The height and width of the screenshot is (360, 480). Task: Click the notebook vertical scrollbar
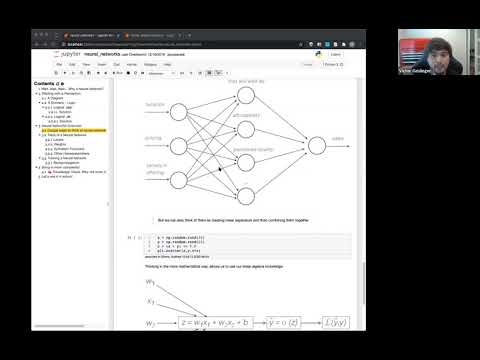pos(364,283)
